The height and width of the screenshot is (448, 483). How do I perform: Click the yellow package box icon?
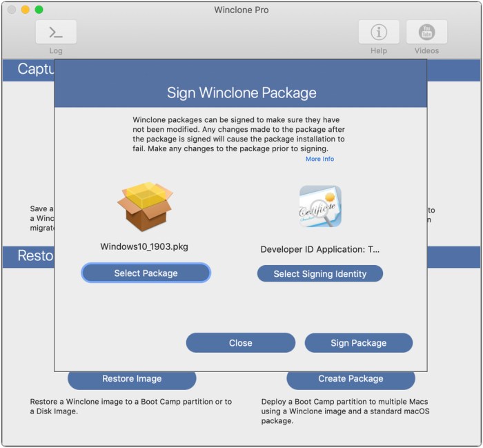click(x=145, y=206)
